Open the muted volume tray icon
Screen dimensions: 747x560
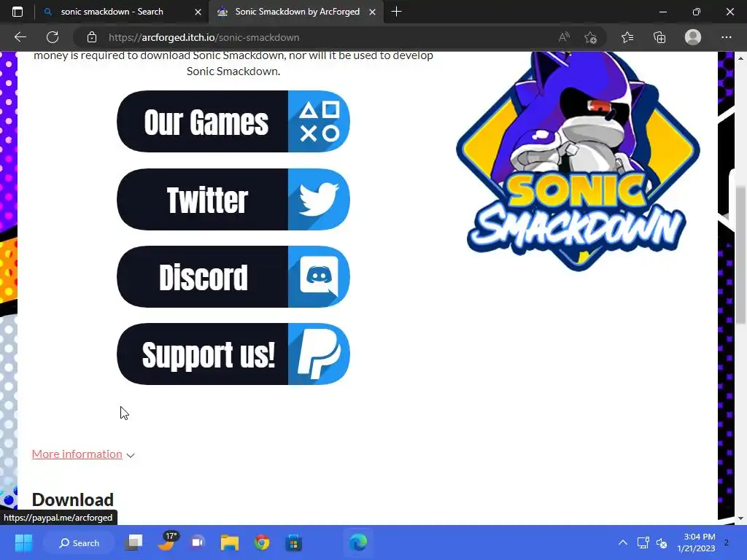tap(662, 542)
